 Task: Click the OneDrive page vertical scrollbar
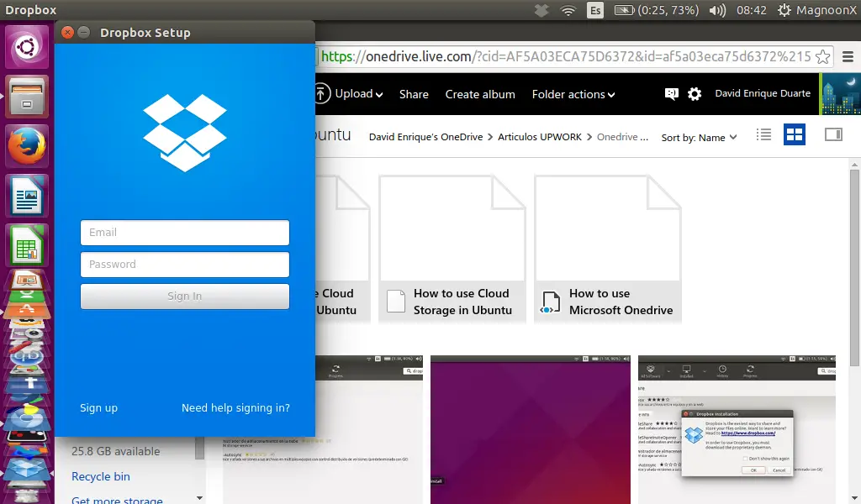[x=854, y=268]
